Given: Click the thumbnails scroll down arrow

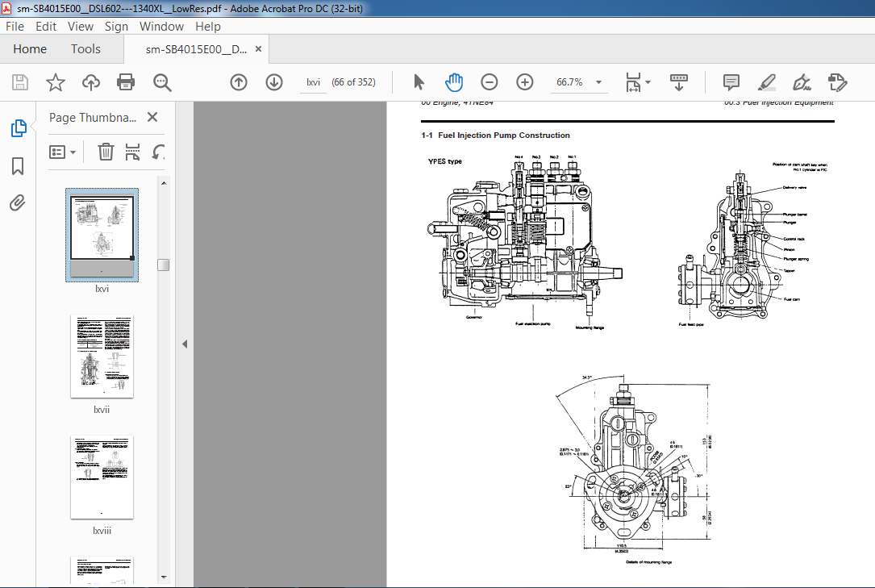Looking at the screenshot, I should coord(164,578).
